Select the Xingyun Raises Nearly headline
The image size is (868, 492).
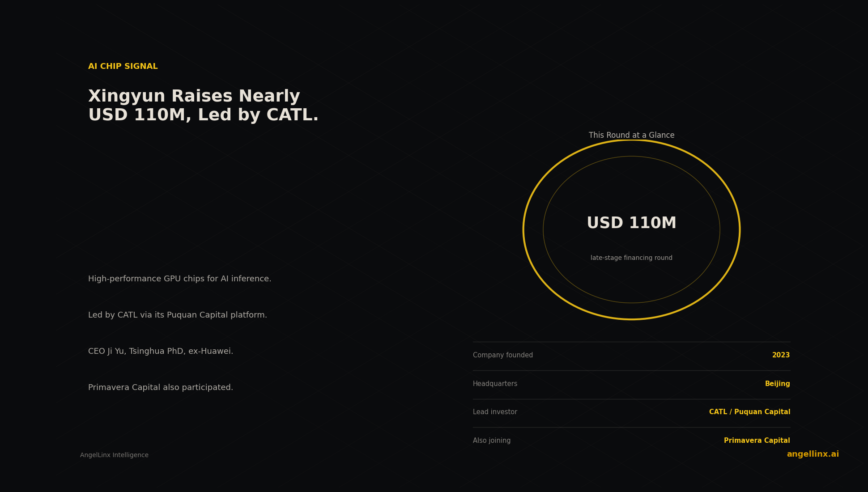[x=203, y=106]
